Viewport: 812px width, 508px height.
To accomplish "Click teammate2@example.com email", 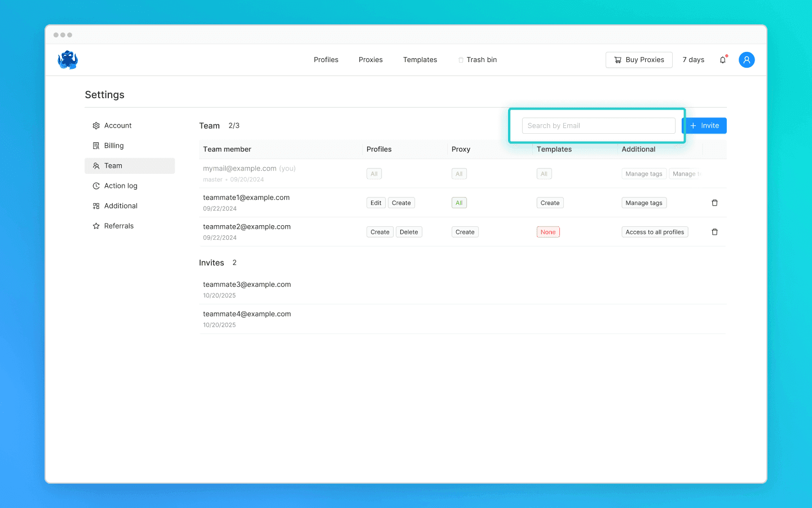I will (x=247, y=227).
